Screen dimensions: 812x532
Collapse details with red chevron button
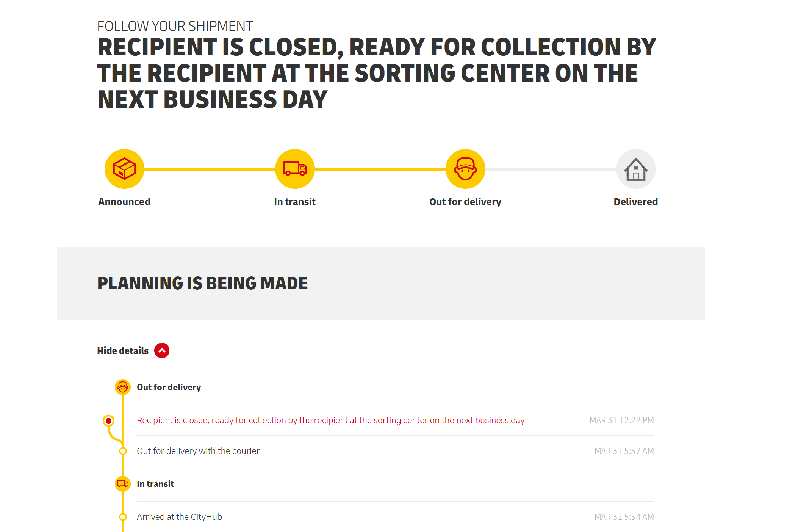coord(162,351)
